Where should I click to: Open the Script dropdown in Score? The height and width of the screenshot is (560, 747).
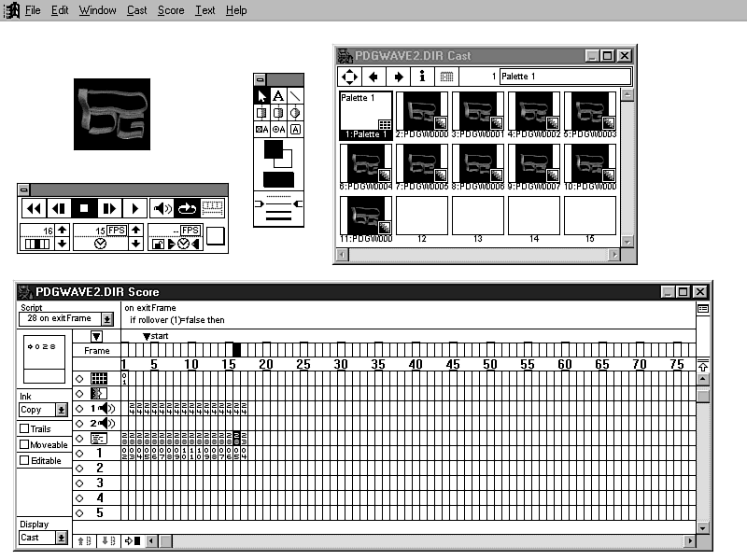106,319
